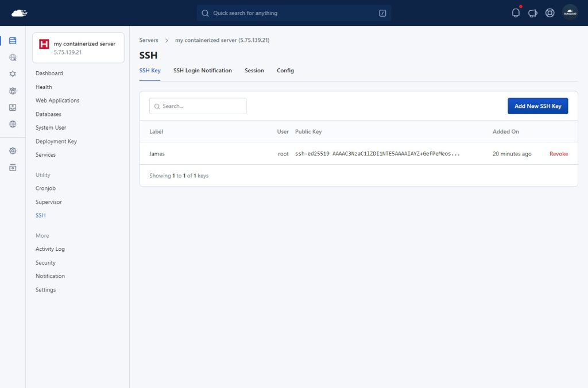The height and width of the screenshot is (388, 588).
Task: Click the ssh-ed25519 public key text
Action: point(377,154)
